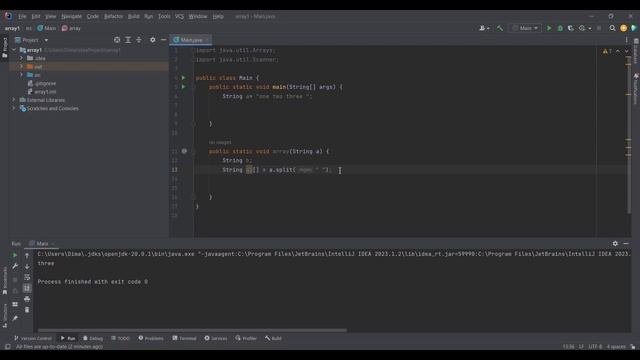Toggle scroll to end in Run console
The image size is (640, 360).
coord(27,288)
